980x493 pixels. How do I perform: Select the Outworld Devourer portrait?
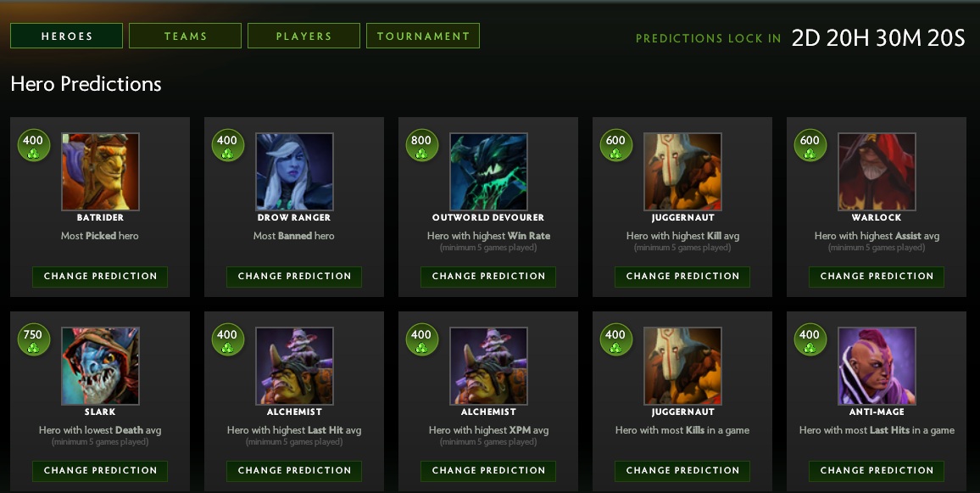coord(488,171)
